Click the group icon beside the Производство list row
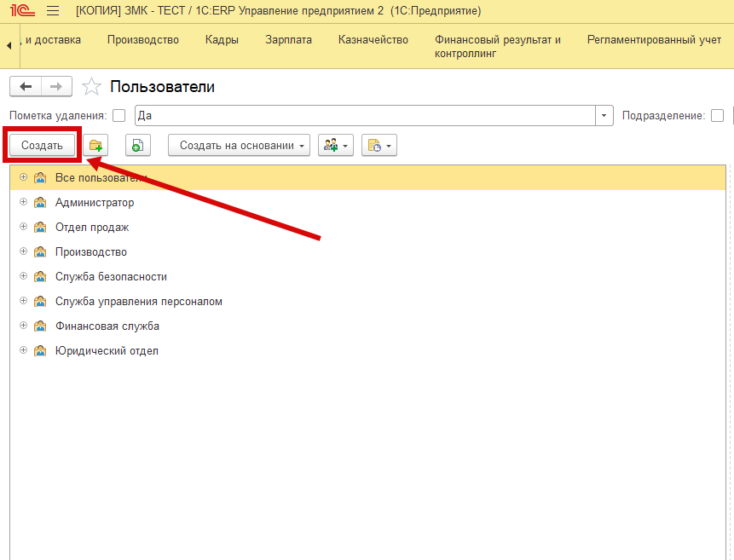The image size is (734, 560). pyautogui.click(x=40, y=252)
